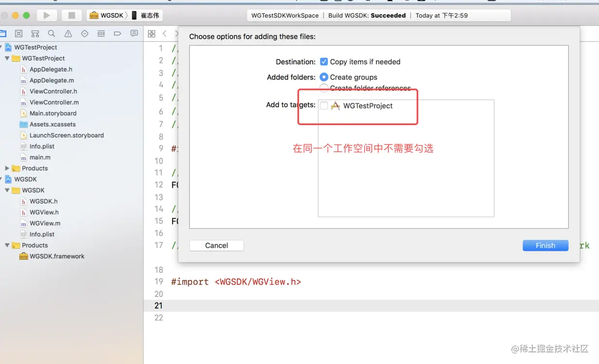Collapse the WGSDK yellow group folder

(x=7, y=190)
